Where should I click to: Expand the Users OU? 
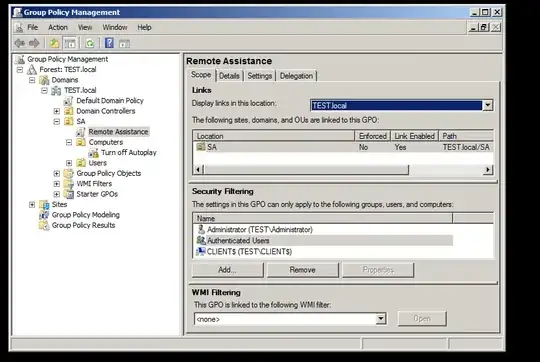69,163
